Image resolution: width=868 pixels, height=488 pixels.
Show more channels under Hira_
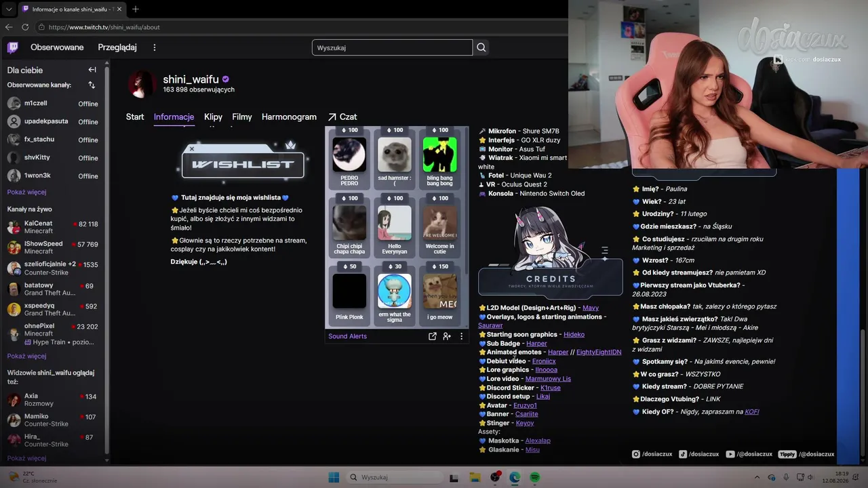tap(26, 458)
